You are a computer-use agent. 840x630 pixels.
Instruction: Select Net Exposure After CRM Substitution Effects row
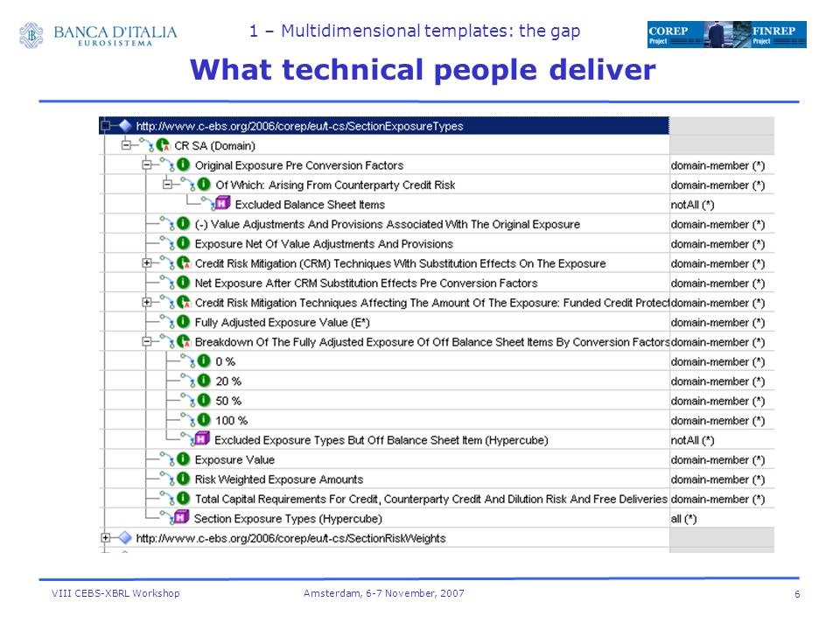pyautogui.click(x=366, y=283)
